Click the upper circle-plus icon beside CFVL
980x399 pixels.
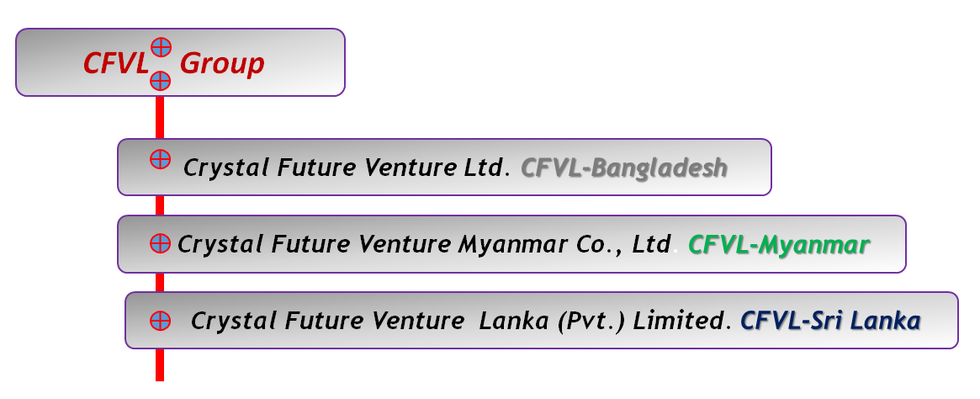pyautogui.click(x=161, y=47)
